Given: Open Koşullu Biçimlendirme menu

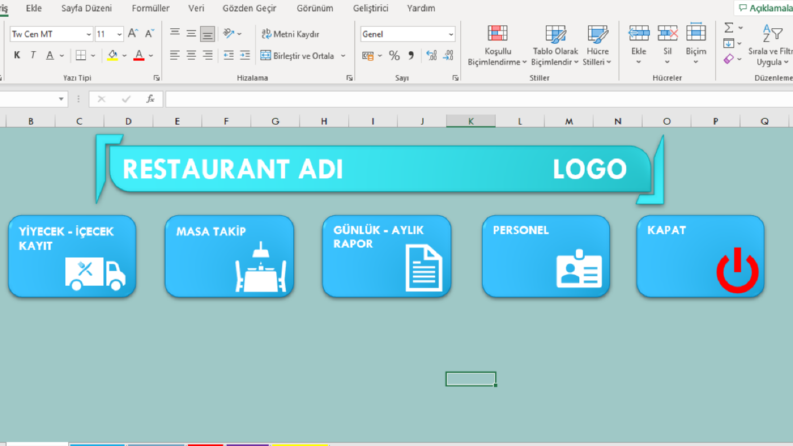Looking at the screenshot, I should pyautogui.click(x=497, y=45).
